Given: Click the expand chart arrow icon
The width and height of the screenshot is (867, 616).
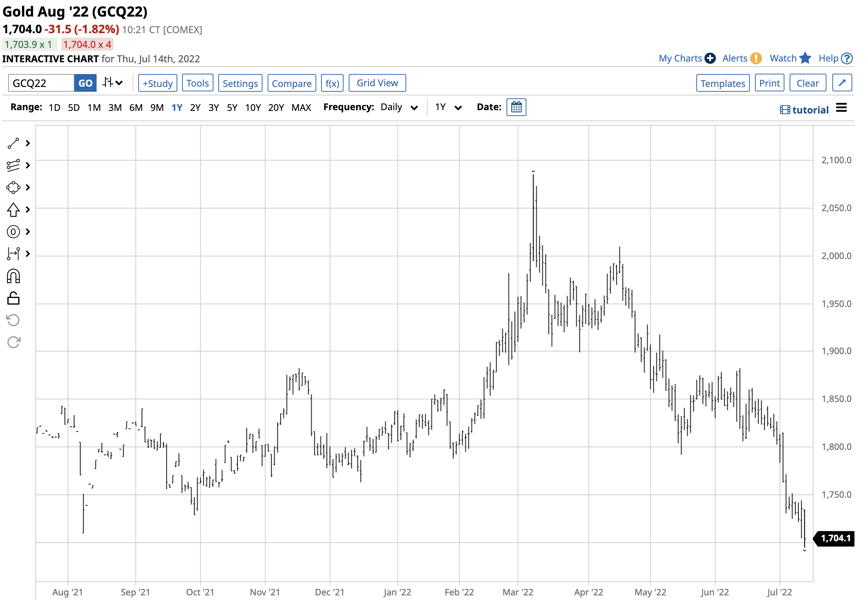Looking at the screenshot, I should tap(842, 83).
